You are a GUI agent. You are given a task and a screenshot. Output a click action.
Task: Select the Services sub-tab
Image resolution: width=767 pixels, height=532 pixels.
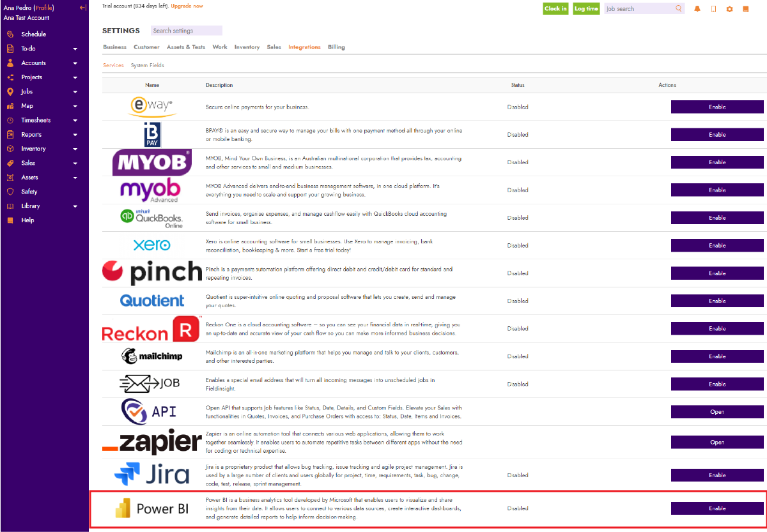[113, 65]
